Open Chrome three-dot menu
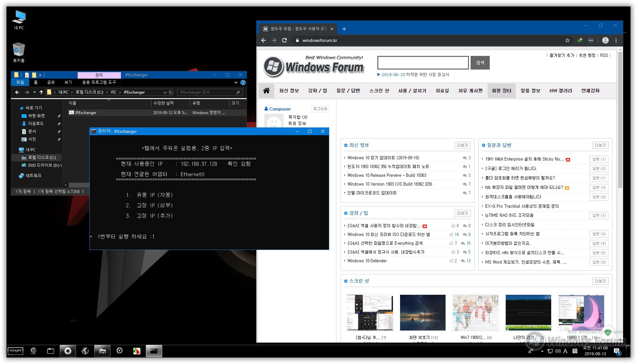This screenshot has height=364, width=637. point(616,40)
